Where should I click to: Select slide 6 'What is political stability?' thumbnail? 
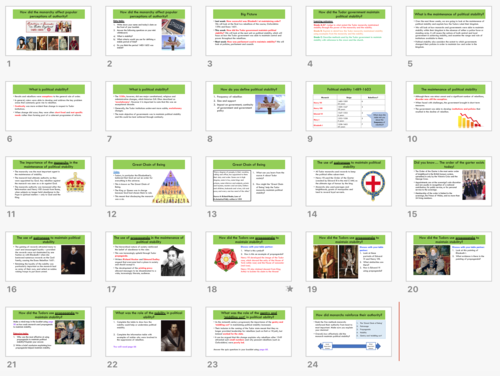point(48,106)
